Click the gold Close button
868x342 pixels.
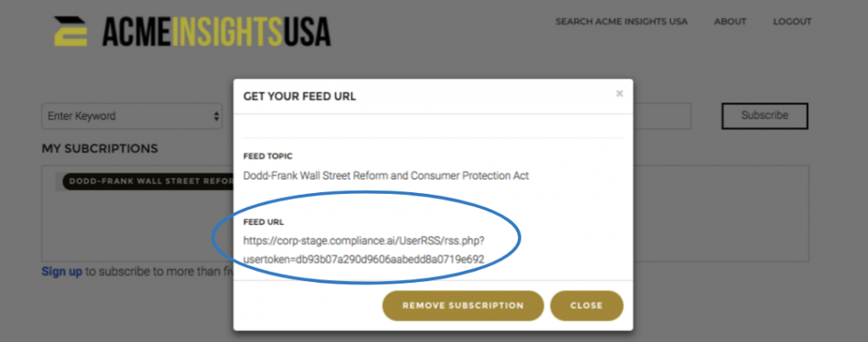point(587,306)
